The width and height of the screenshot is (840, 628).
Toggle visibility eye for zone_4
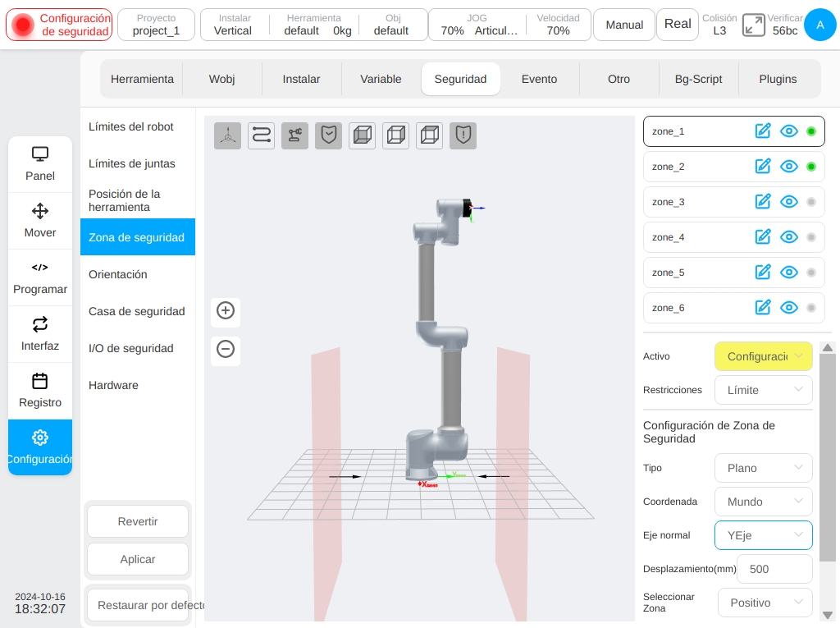coord(789,237)
